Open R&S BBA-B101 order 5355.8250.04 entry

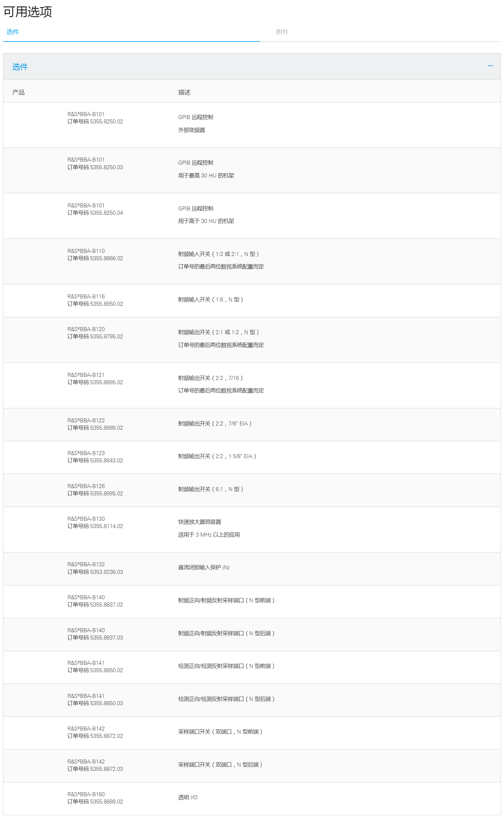pos(252,216)
